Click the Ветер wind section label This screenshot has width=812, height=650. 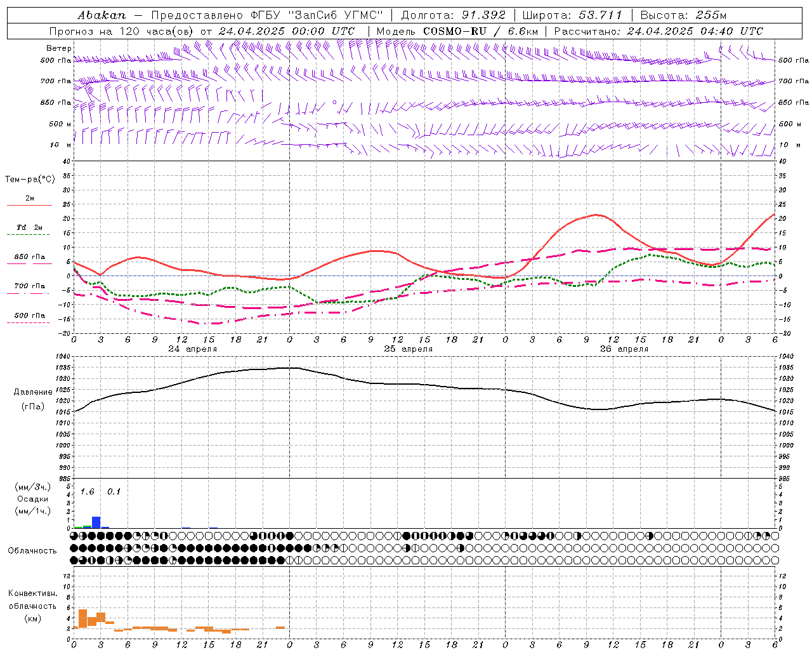(x=59, y=48)
